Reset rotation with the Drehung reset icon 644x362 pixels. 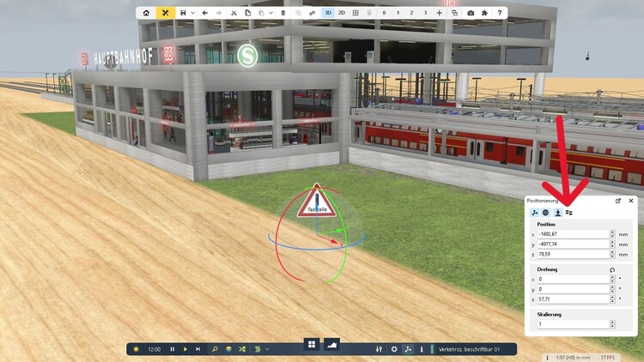[612, 269]
